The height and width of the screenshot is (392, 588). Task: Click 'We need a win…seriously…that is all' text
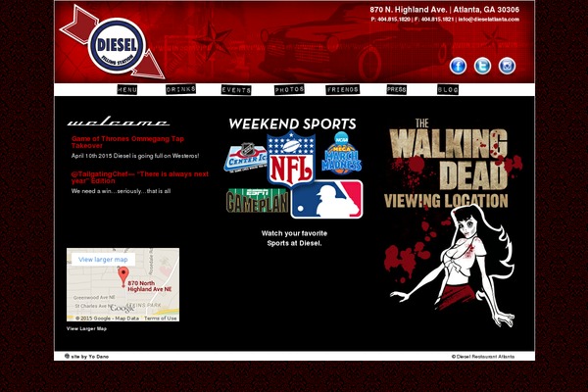pyautogui.click(x=121, y=191)
